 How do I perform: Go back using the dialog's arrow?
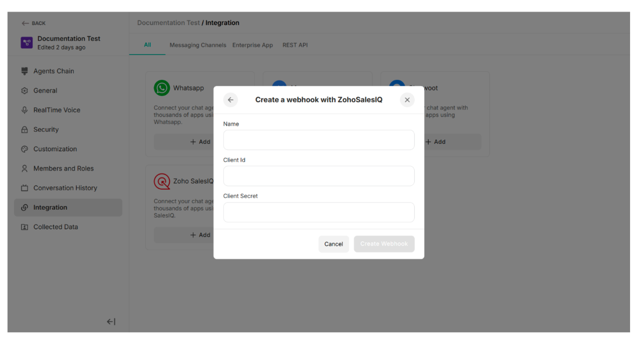click(x=230, y=100)
